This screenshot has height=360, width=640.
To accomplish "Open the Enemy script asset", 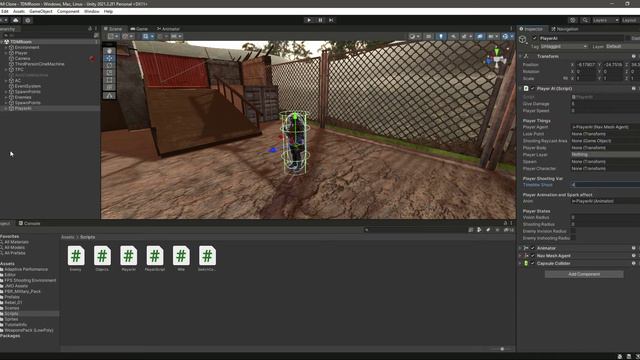I will click(x=76, y=259).
